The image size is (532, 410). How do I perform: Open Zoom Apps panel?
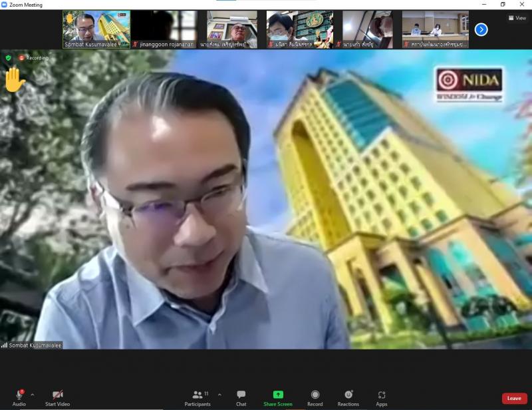pos(381,398)
